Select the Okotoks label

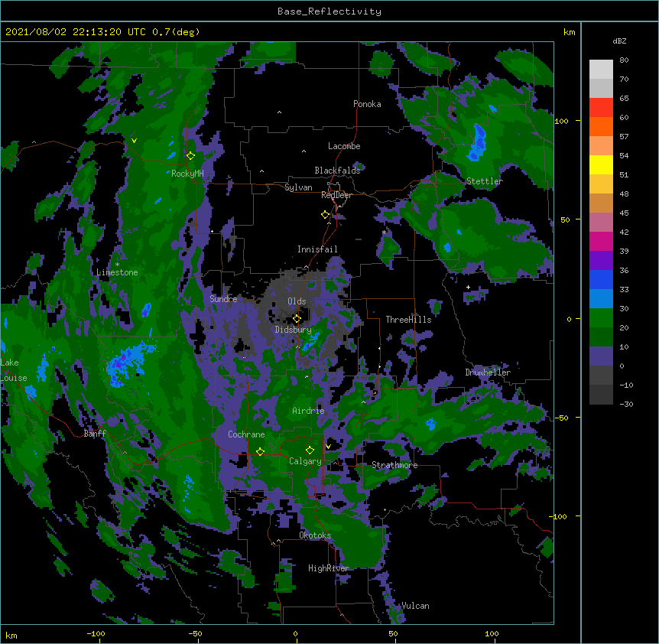315,535
